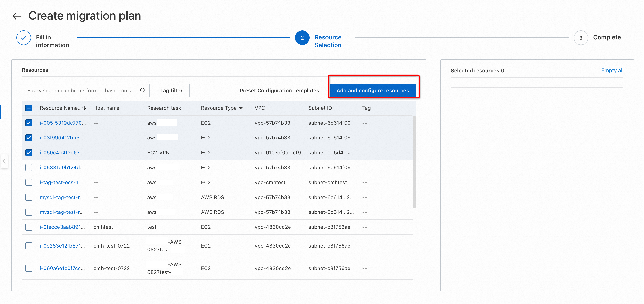This screenshot has width=644, height=304.
Task: Click the back arrow beside Create migration plan
Action: (16, 16)
